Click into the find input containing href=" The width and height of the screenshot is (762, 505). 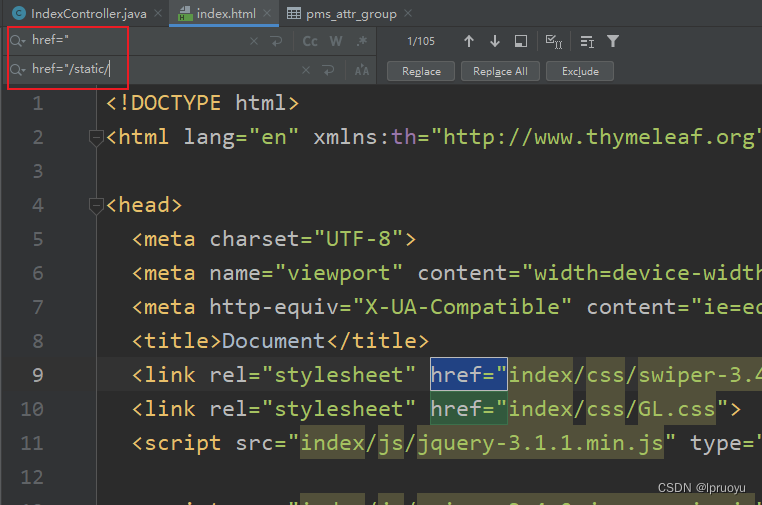click(x=136, y=40)
